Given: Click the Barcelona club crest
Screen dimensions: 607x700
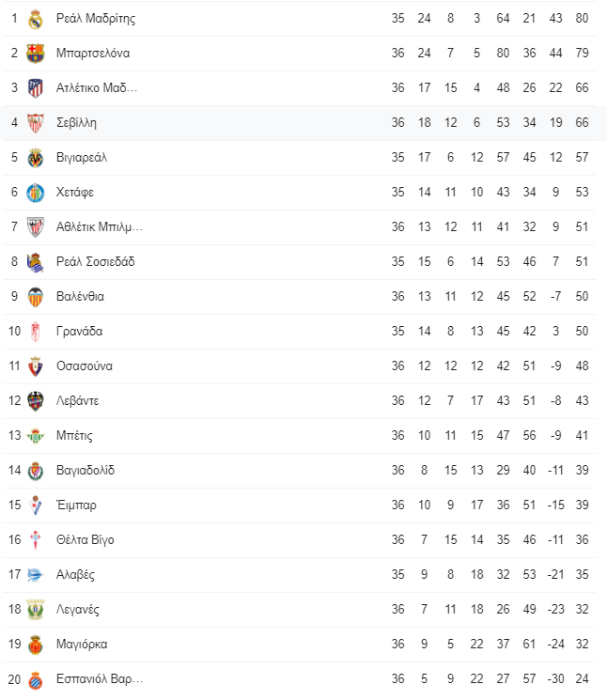Looking at the screenshot, I should (36, 54).
